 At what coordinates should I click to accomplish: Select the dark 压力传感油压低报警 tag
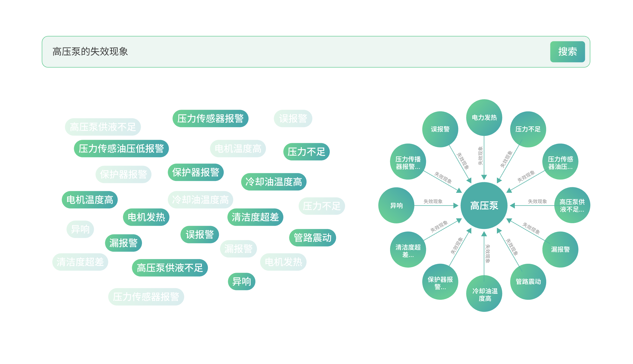pos(121,149)
